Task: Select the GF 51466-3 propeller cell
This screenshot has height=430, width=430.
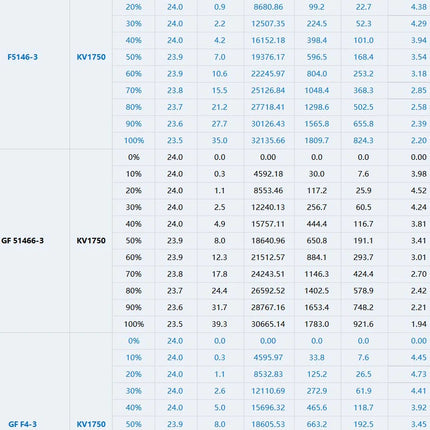Action: 22,241
